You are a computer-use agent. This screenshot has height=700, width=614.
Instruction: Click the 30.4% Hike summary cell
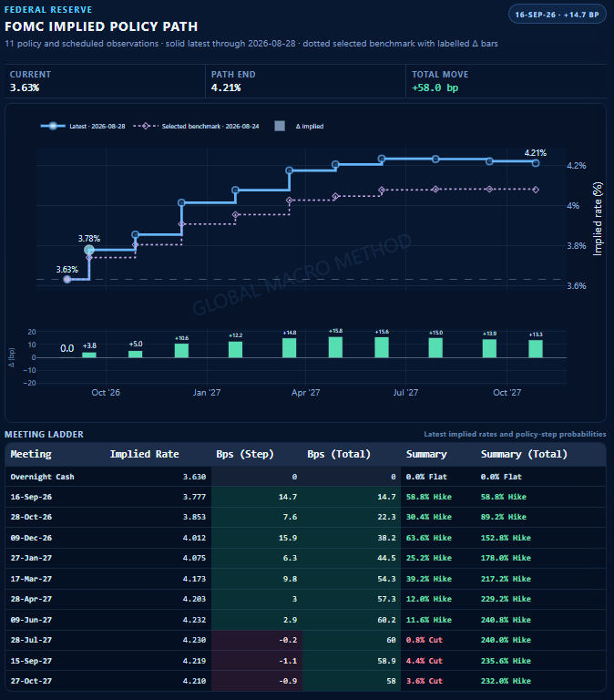429,517
